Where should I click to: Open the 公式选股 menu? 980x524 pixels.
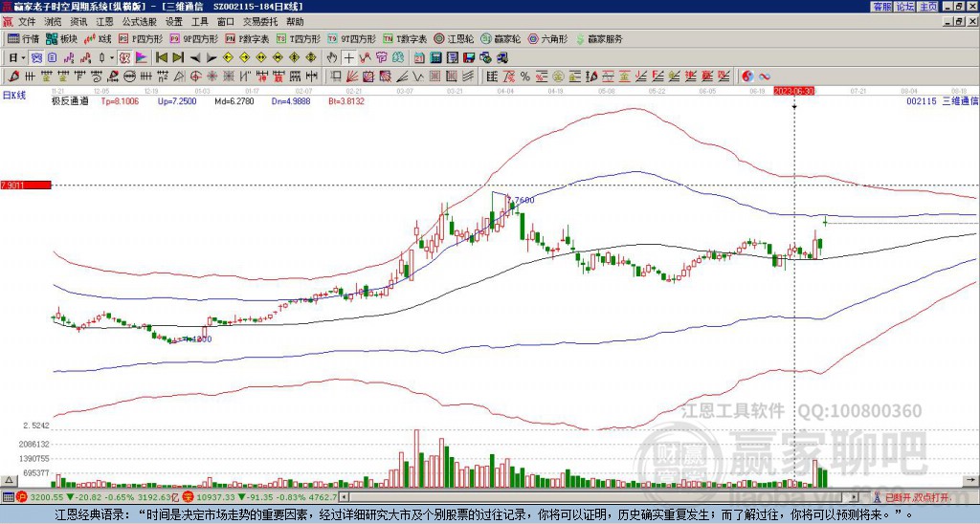pos(140,22)
